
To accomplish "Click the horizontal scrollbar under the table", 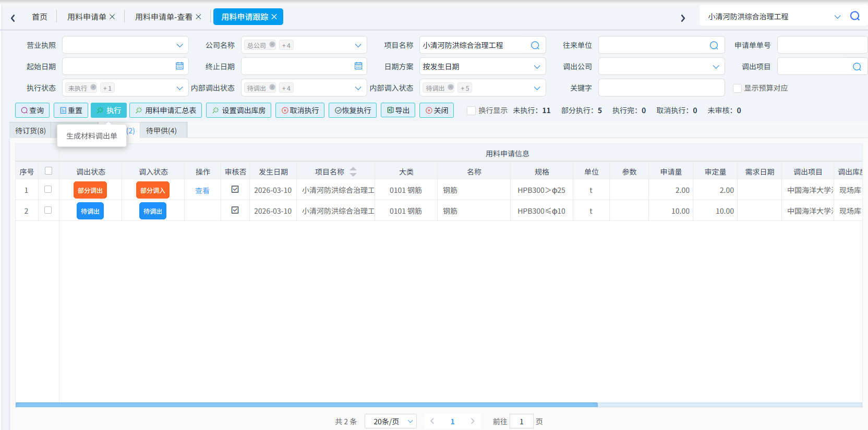I will tap(307, 404).
